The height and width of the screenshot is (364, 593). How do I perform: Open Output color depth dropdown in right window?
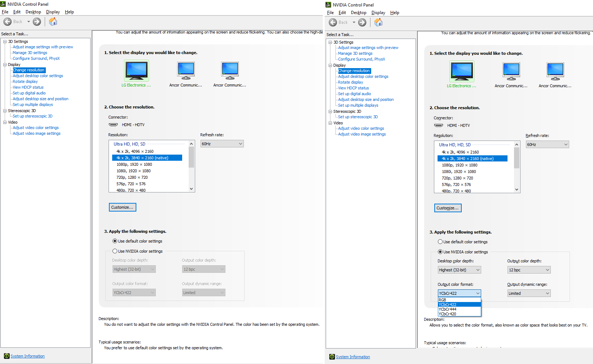[x=529, y=270]
